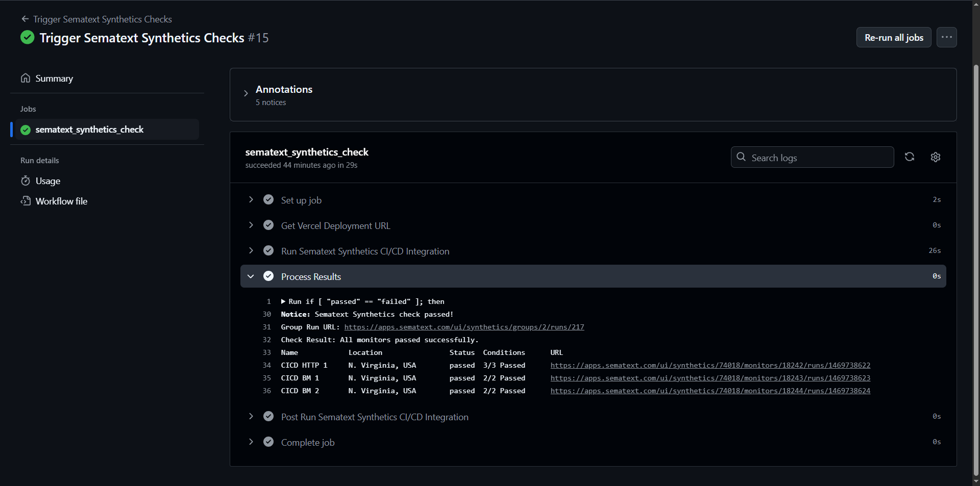Click the page vertical scrollbar thumb

click(976, 270)
